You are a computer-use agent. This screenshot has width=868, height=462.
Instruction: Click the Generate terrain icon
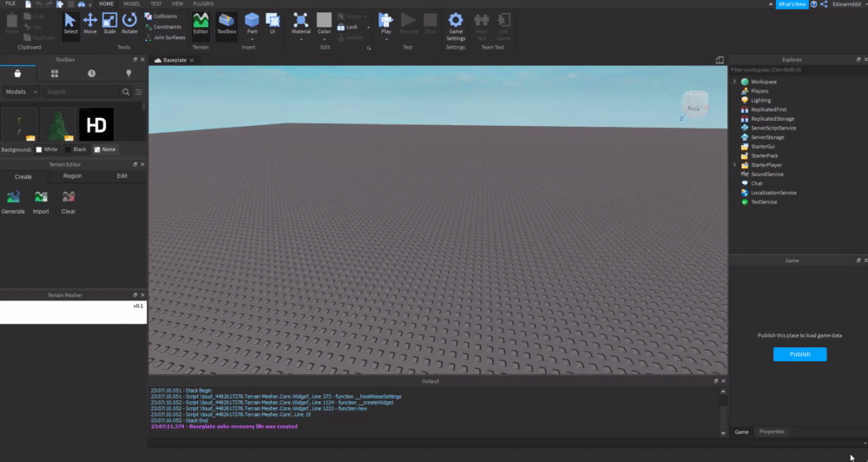click(x=13, y=202)
